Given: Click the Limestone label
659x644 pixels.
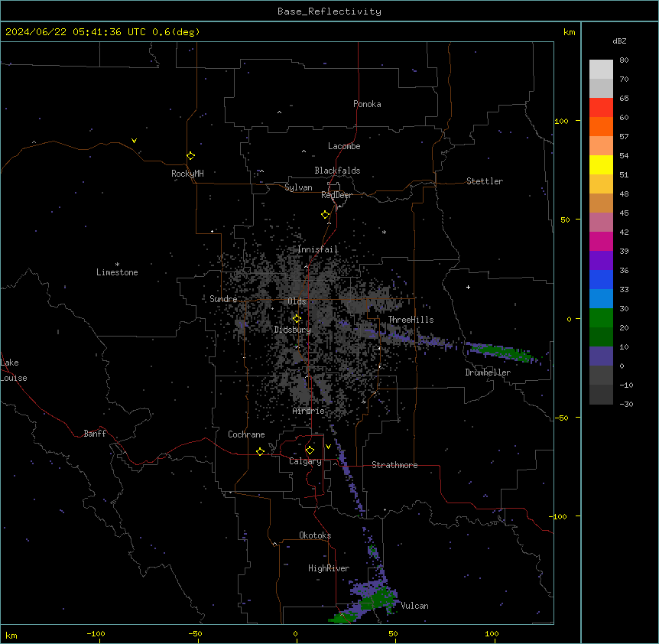Looking at the screenshot, I should coord(117,272).
